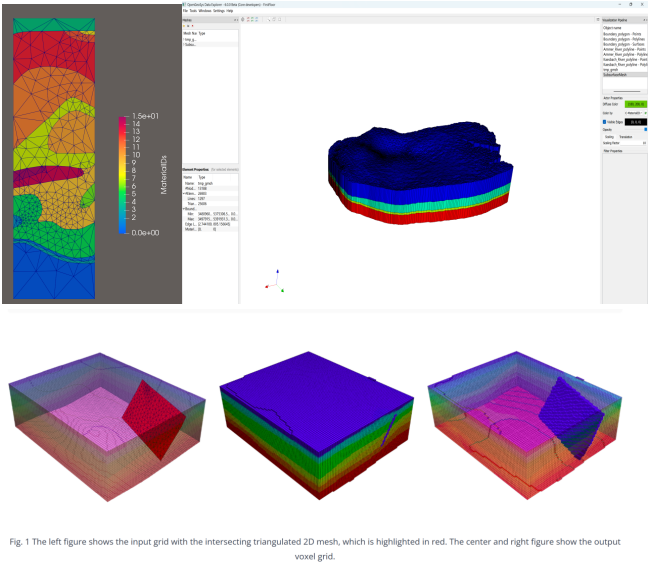Select the Subsu... mesh row

click(x=210, y=44)
